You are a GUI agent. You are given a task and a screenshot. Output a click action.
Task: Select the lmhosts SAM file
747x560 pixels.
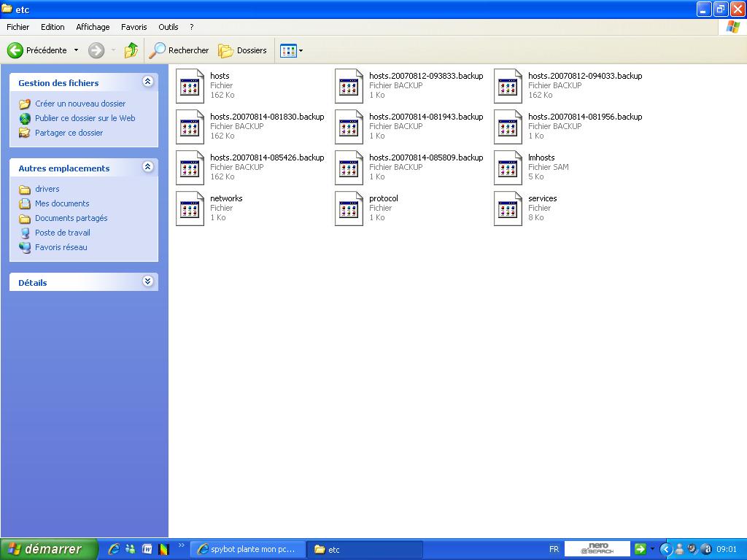click(x=508, y=168)
